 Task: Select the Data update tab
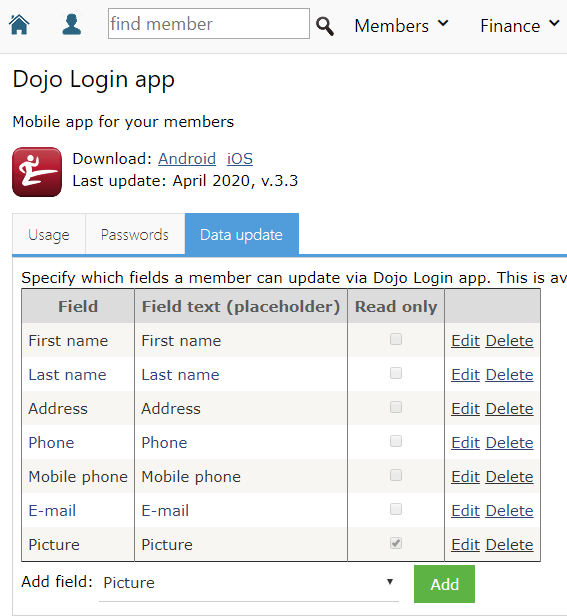click(242, 235)
